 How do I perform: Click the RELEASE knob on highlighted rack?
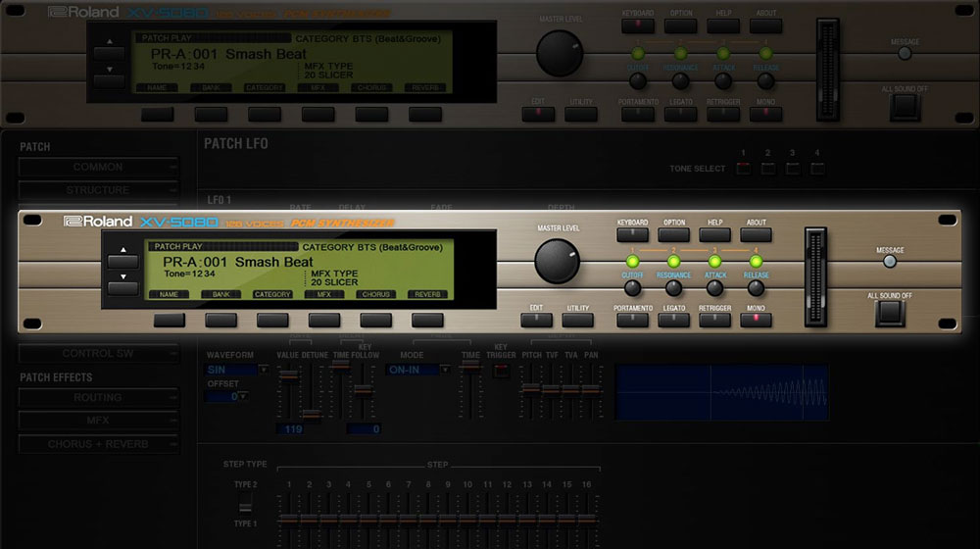pyautogui.click(x=756, y=288)
